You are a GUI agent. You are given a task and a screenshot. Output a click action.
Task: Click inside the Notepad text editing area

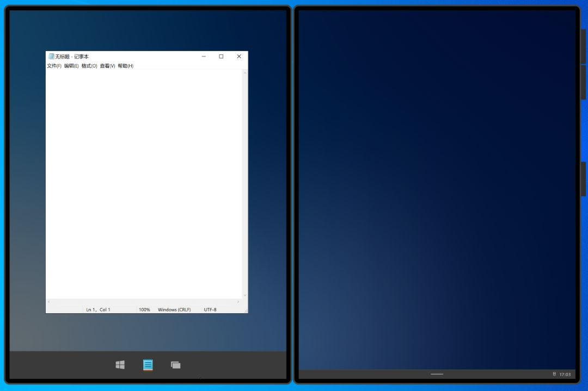pos(144,184)
